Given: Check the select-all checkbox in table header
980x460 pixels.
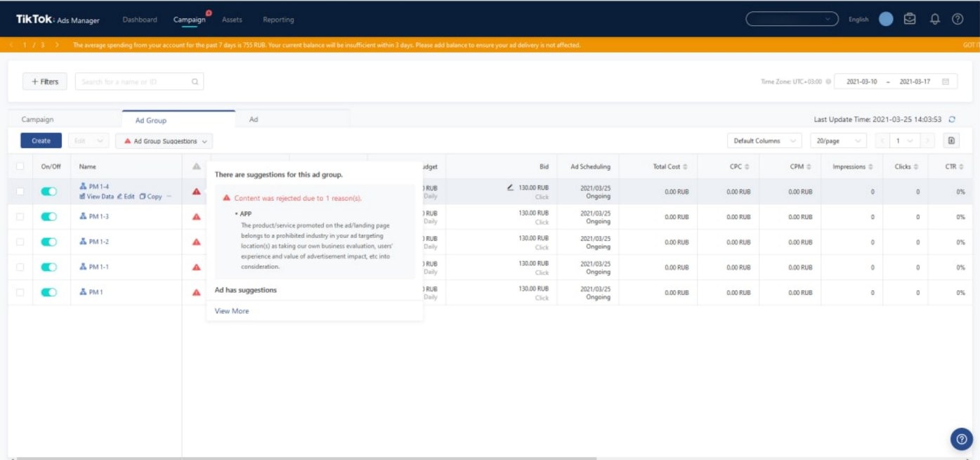Looking at the screenshot, I should 20,166.
